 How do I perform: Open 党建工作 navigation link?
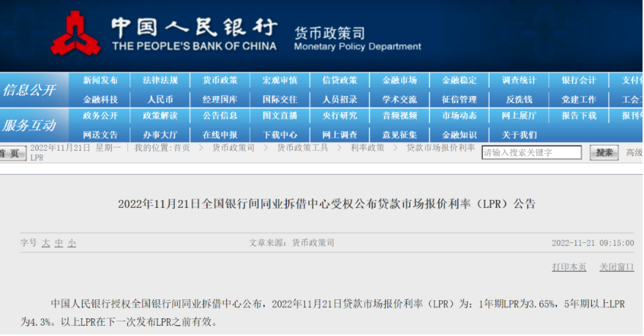click(x=579, y=100)
